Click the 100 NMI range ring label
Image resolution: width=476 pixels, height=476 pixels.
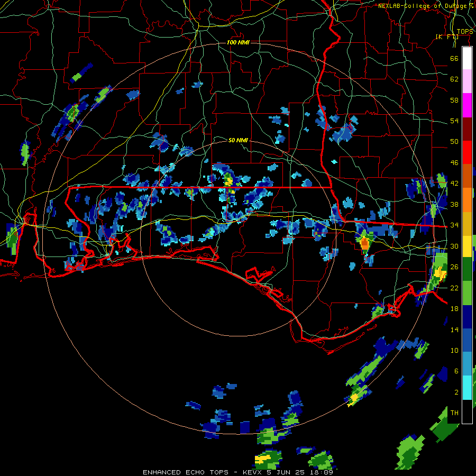point(238,42)
